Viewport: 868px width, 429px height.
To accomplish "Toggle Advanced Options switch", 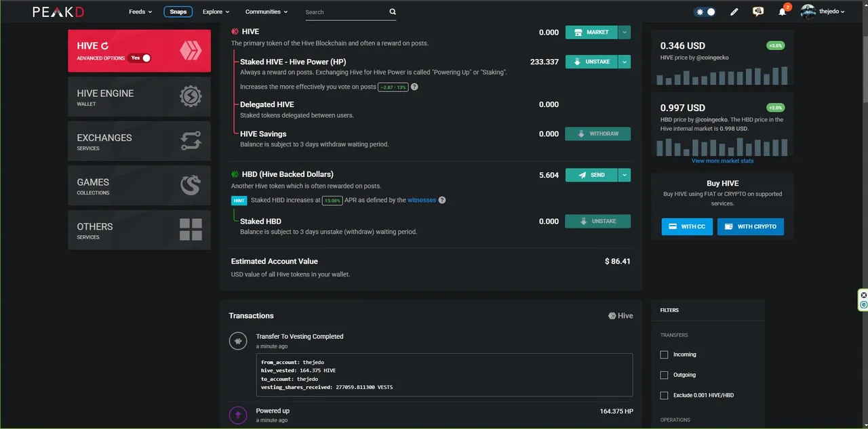I will [x=140, y=58].
